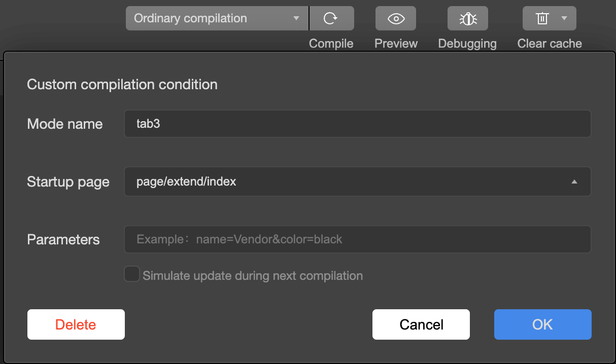Expand the Startup page path dropdown
Screen dimensions: 616x364
357,181
